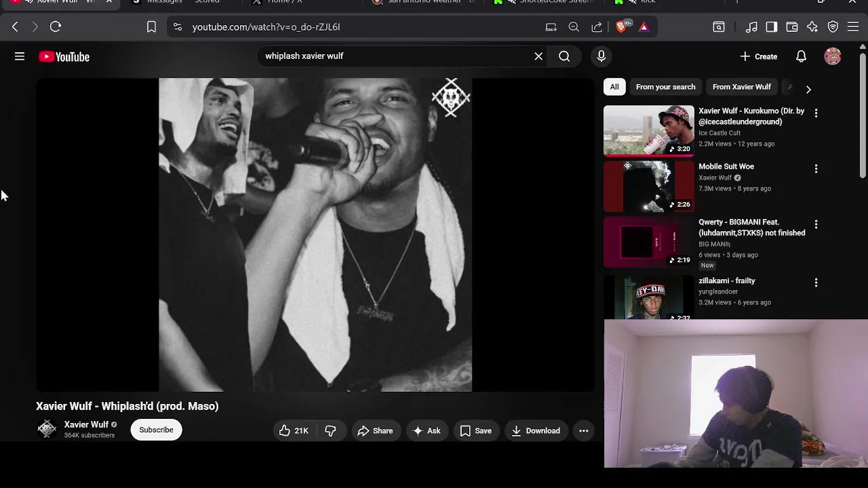
Task: Ask about this video
Action: pos(427,430)
